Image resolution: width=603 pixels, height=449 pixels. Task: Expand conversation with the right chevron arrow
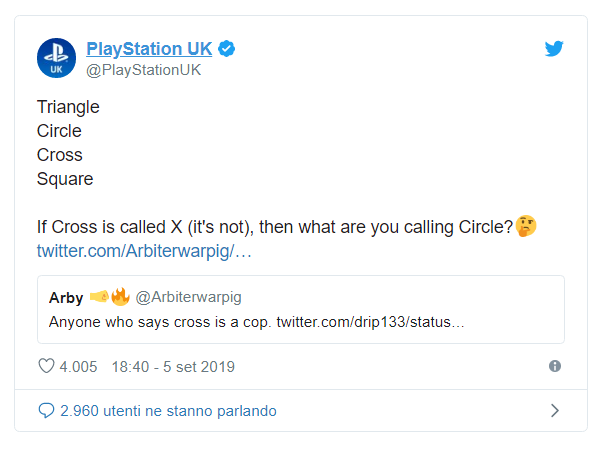(555, 411)
